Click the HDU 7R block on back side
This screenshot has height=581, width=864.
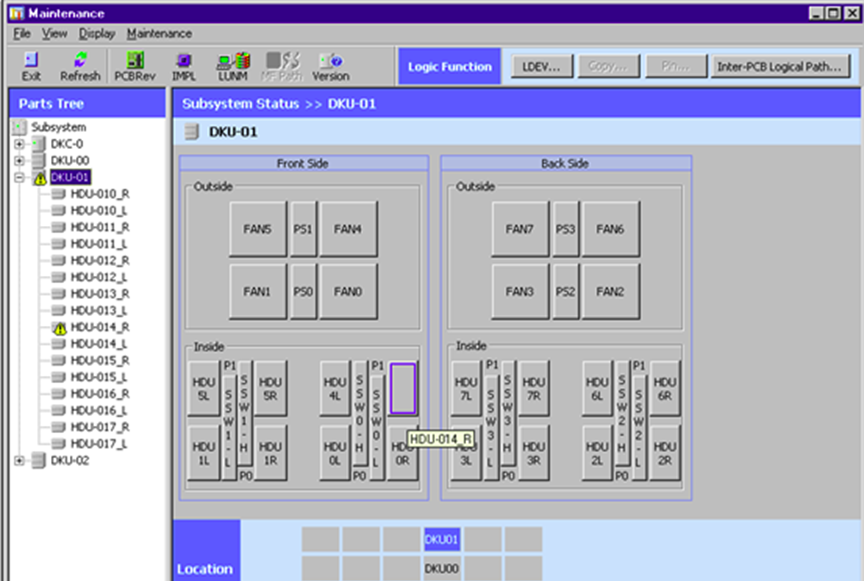coord(534,389)
